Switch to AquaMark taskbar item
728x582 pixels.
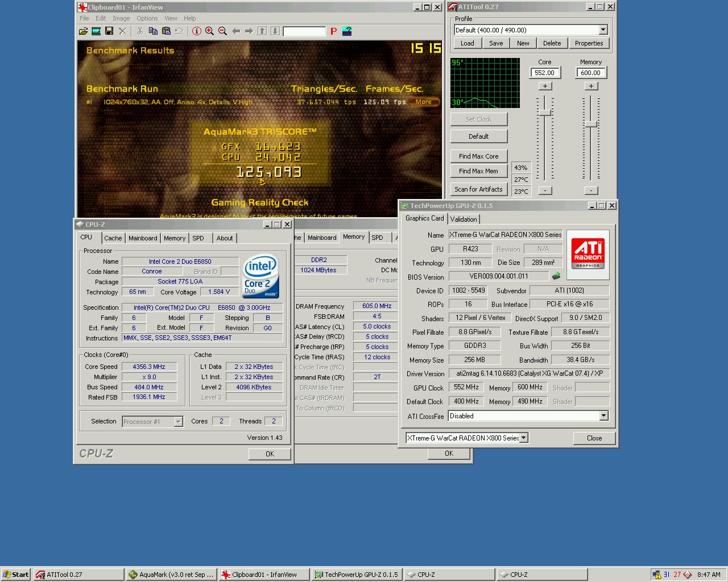coord(171,575)
